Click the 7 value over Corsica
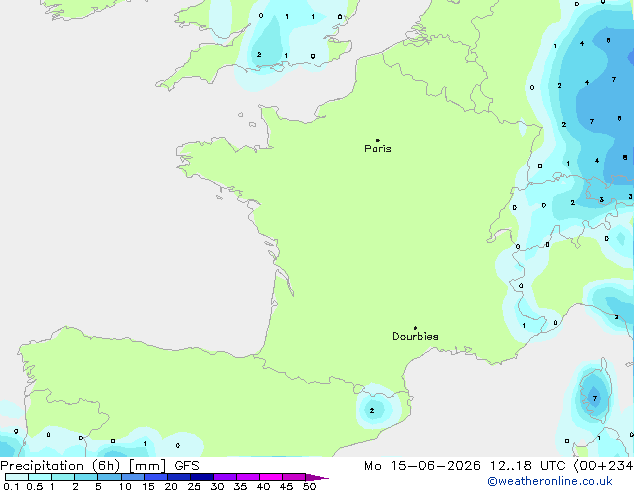 click(595, 399)
